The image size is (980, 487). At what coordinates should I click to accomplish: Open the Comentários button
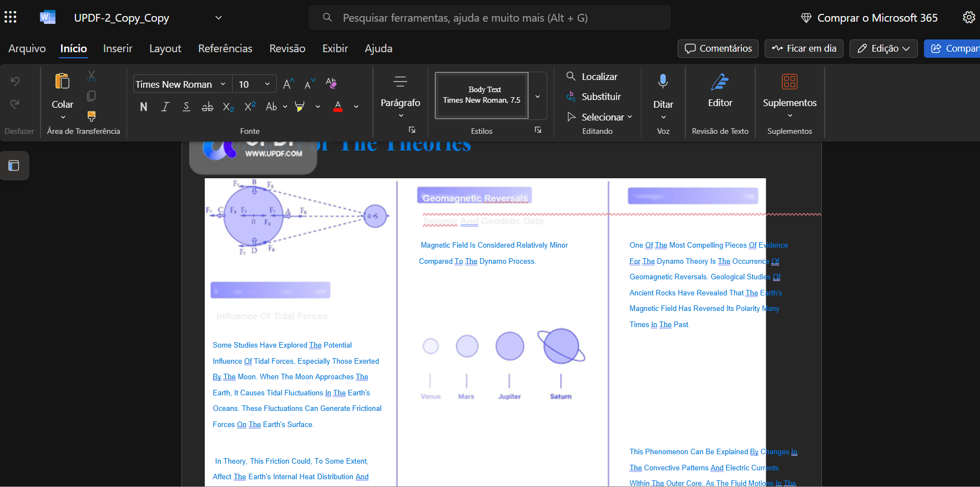719,48
